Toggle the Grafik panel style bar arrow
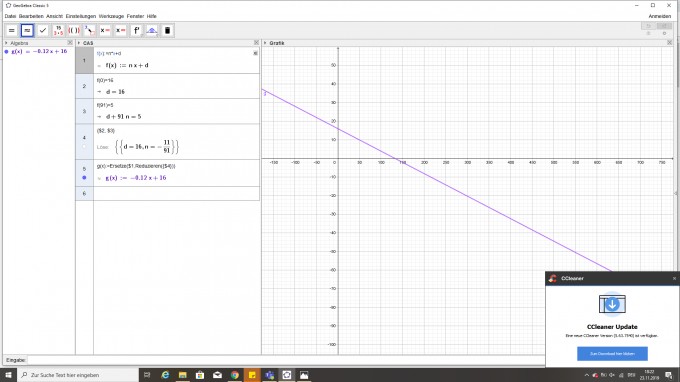This screenshot has width=680, height=382. [x=265, y=43]
